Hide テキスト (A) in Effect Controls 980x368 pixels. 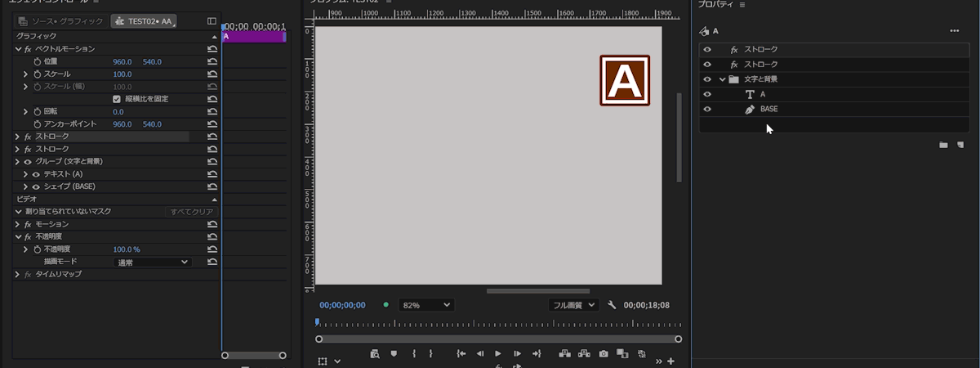[36, 174]
